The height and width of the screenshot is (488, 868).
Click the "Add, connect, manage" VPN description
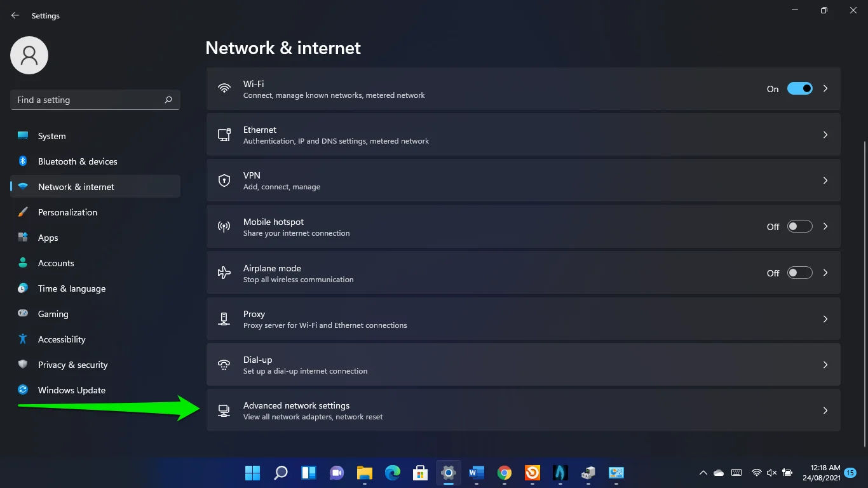pos(281,187)
